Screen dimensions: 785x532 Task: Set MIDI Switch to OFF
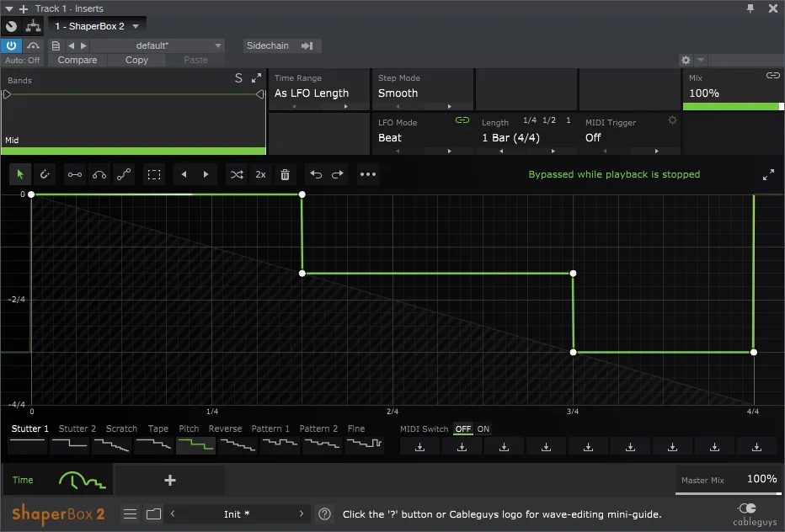(x=463, y=429)
